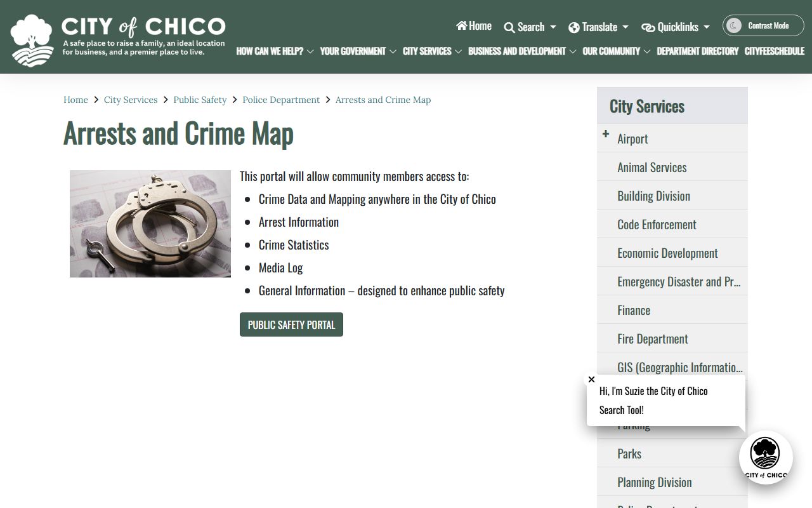Click the Arrests and Crime Map heading
The width and height of the screenshot is (812, 508).
coord(178,133)
